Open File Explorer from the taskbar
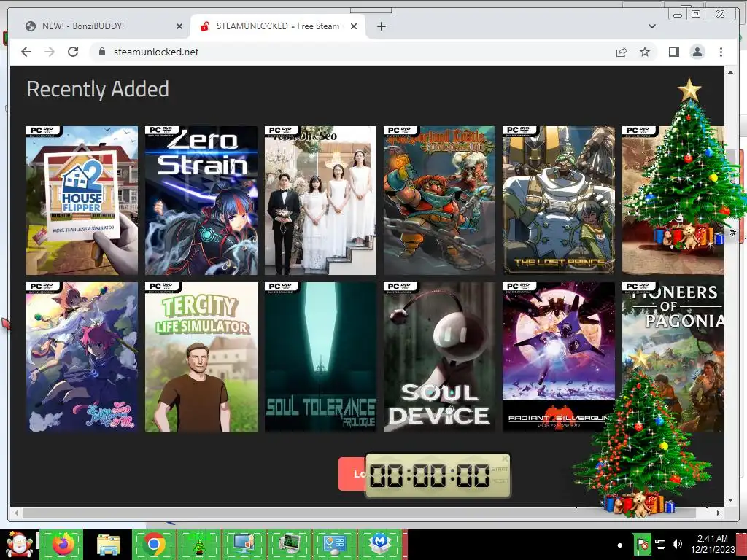Image resolution: width=747 pixels, height=560 pixels. [x=108, y=544]
